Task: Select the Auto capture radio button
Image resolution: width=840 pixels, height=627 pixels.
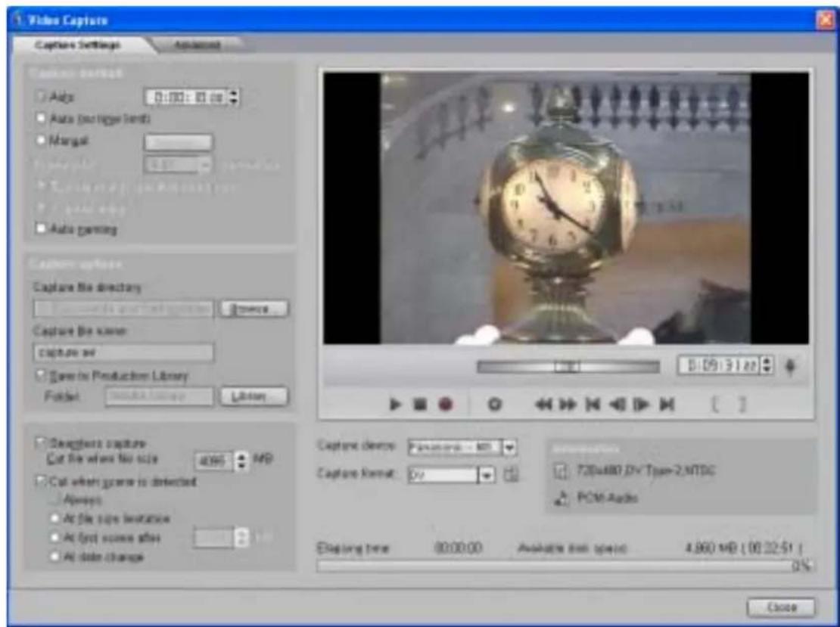Action: pyautogui.click(x=40, y=96)
